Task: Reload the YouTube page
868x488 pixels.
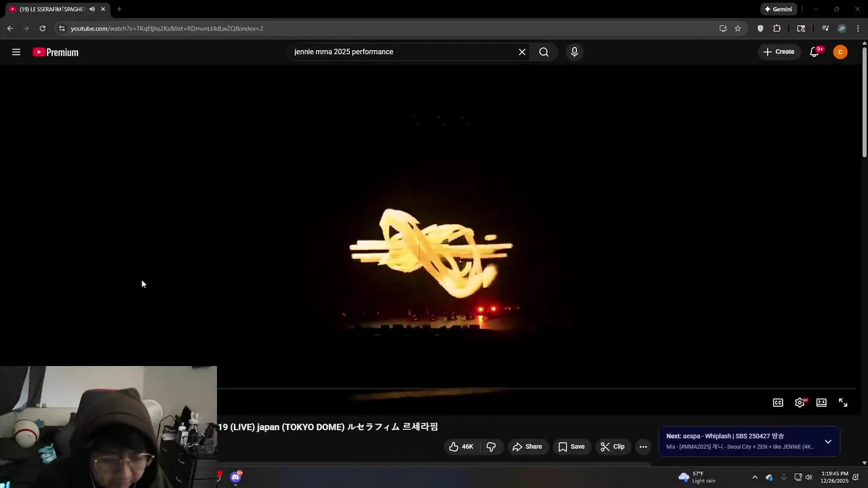Action: (42, 28)
